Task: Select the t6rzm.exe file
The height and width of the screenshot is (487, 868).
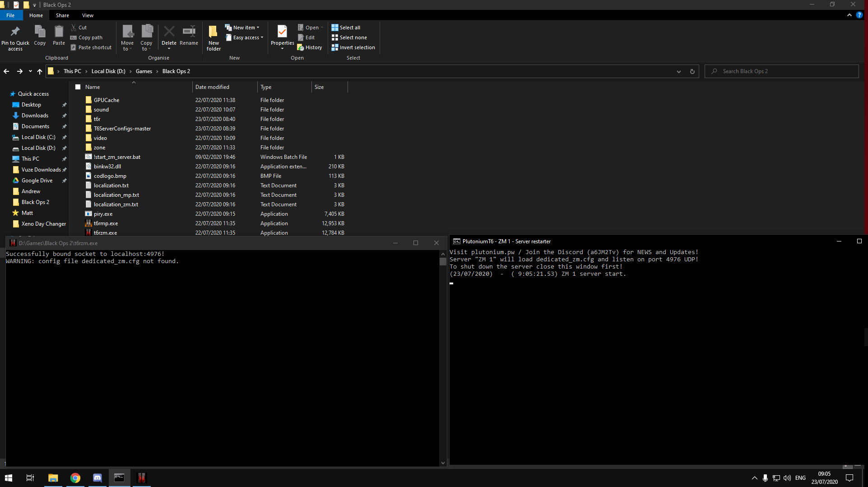Action: [x=105, y=233]
